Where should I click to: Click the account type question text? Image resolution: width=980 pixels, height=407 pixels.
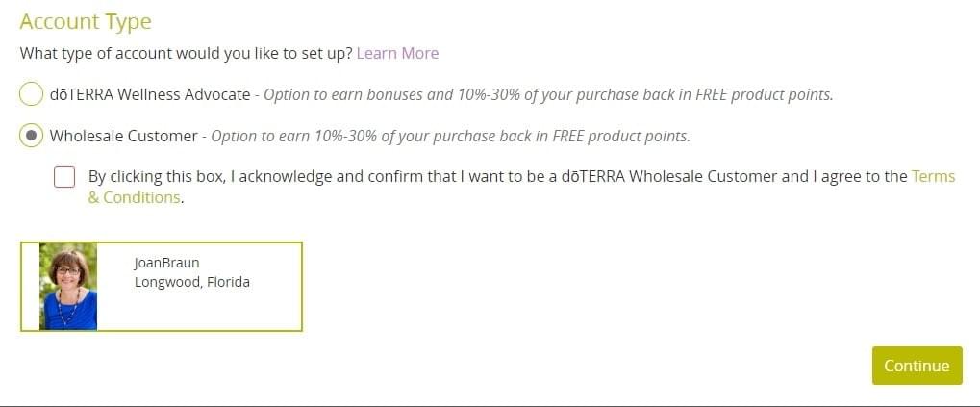pyautogui.click(x=187, y=53)
